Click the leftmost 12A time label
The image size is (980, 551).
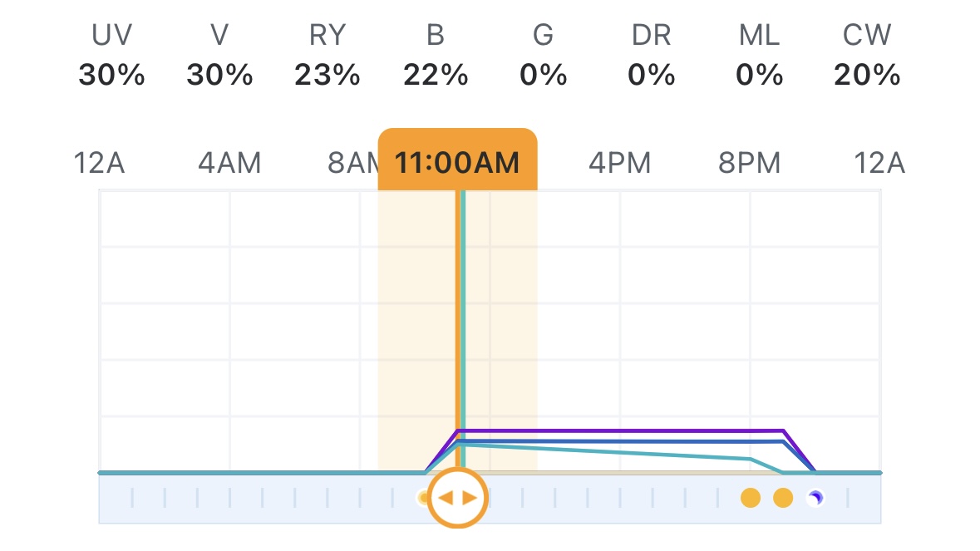pyautogui.click(x=100, y=163)
